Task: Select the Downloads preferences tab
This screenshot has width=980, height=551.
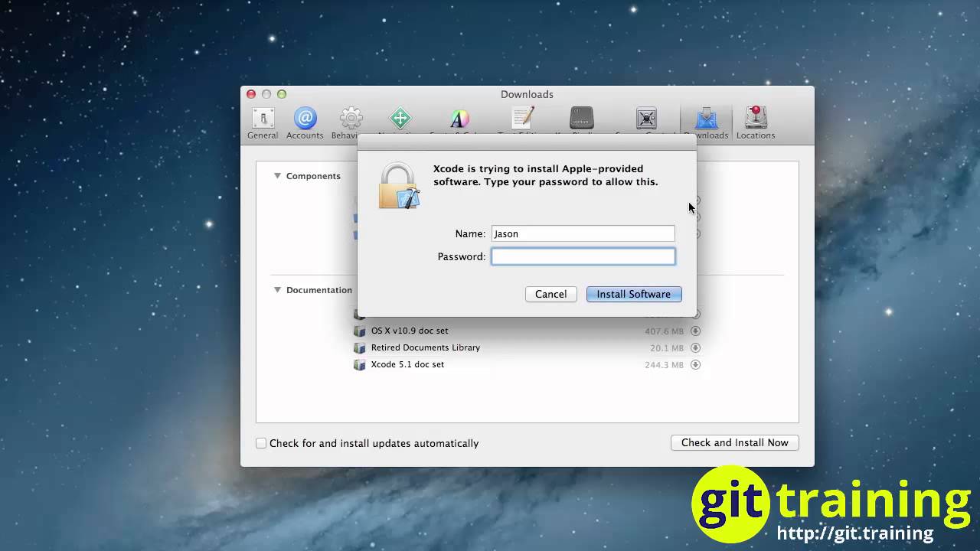Action: tap(706, 123)
